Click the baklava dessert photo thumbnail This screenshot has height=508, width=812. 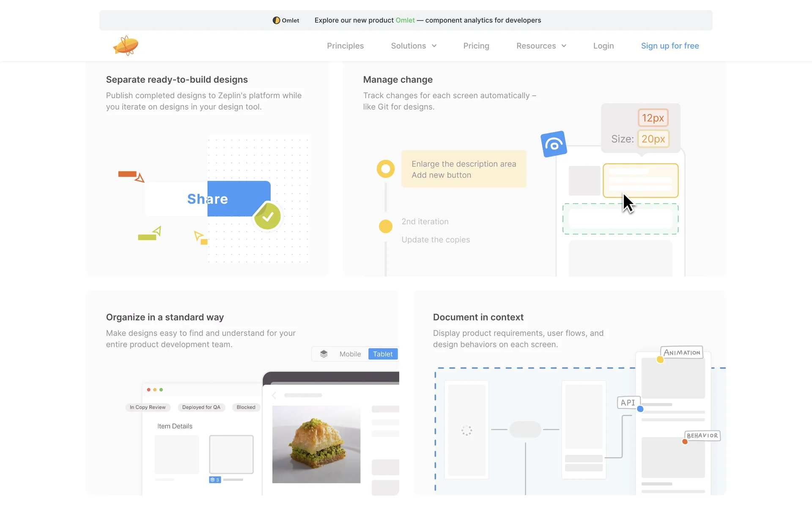316,444
